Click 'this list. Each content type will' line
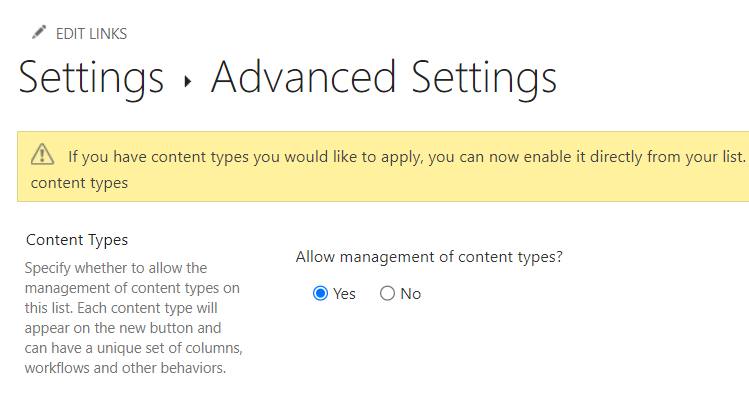The width and height of the screenshot is (749, 420). pyautogui.click(x=132, y=308)
